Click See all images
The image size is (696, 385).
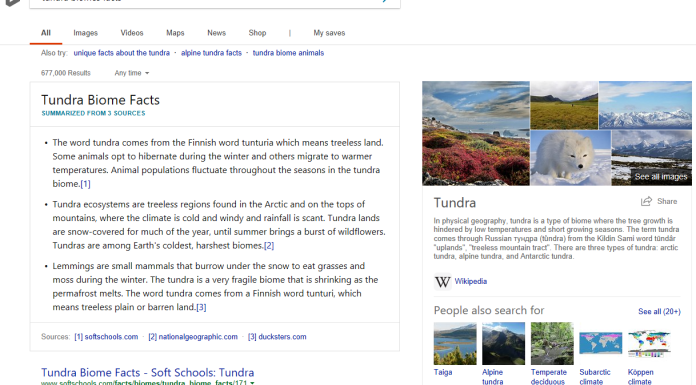(x=660, y=177)
